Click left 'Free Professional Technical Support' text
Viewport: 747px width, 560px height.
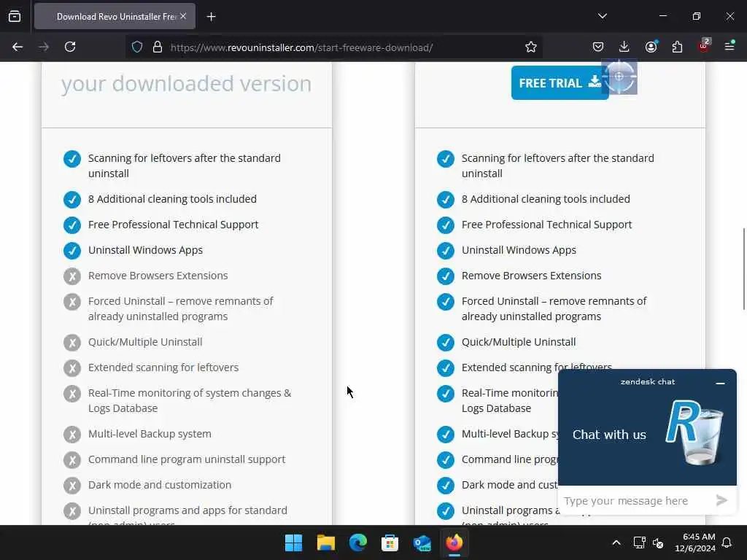(173, 225)
